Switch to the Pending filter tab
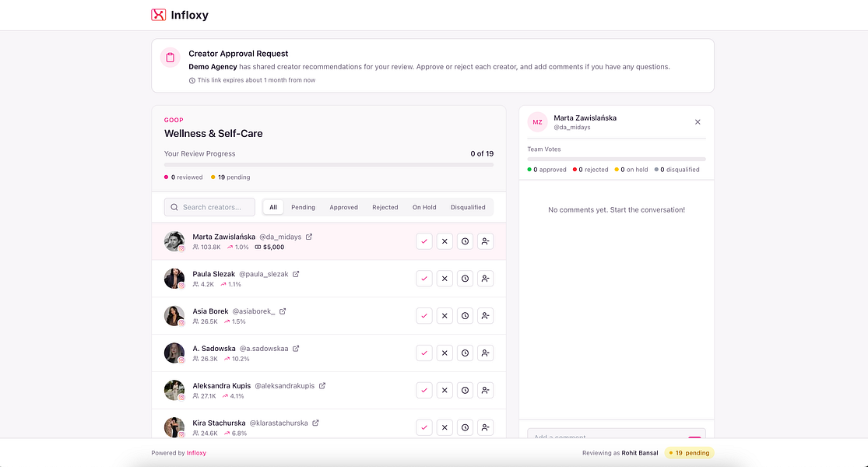This screenshot has height=467, width=868. (304, 208)
